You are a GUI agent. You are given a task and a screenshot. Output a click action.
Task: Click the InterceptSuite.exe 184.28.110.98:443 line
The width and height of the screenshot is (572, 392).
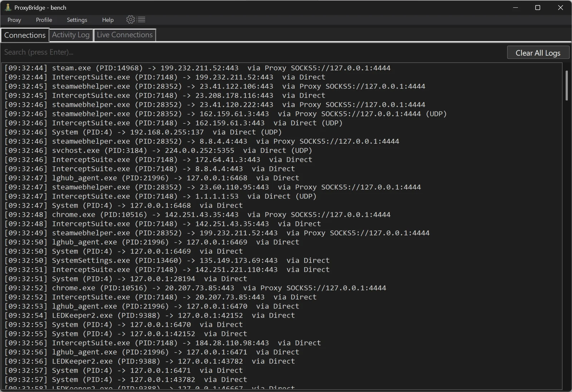pyautogui.click(x=163, y=343)
